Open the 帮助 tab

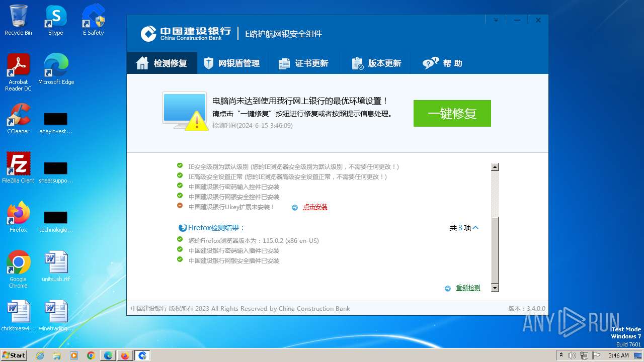point(443,63)
